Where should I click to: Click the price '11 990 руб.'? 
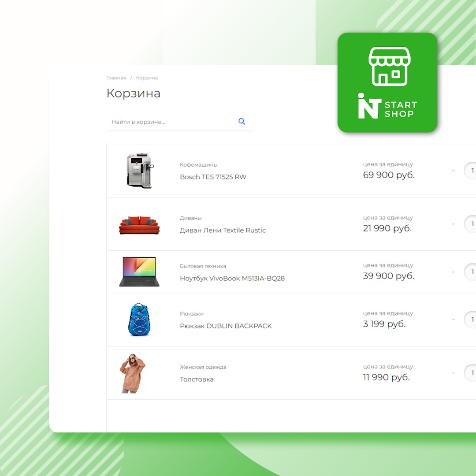387,377
